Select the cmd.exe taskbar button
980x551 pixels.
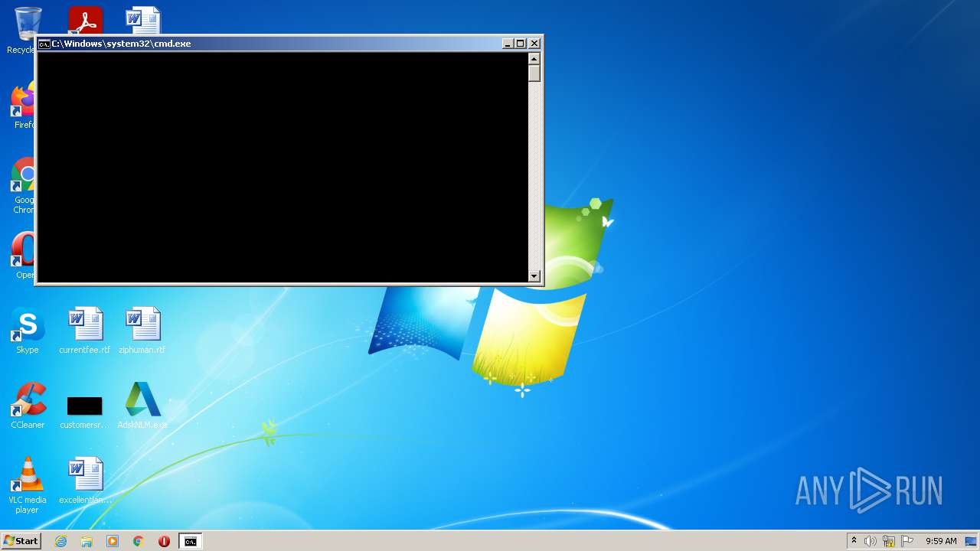[190, 541]
